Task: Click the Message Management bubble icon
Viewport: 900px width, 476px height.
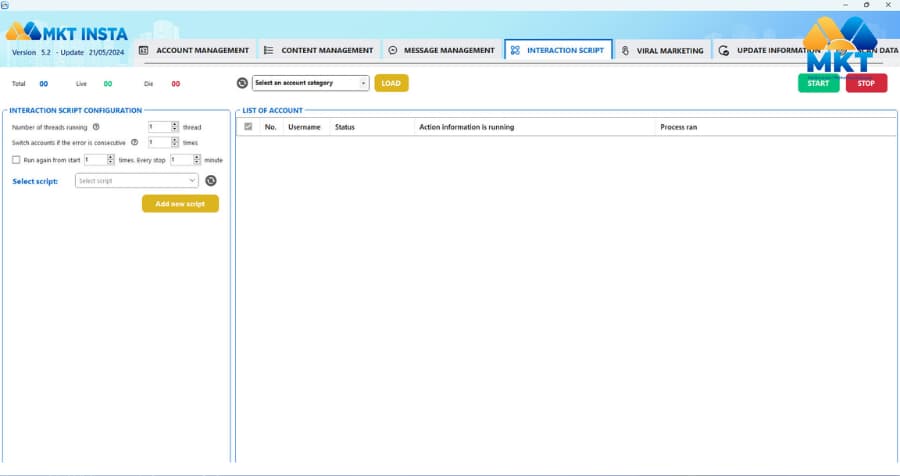Action: [x=393, y=51]
